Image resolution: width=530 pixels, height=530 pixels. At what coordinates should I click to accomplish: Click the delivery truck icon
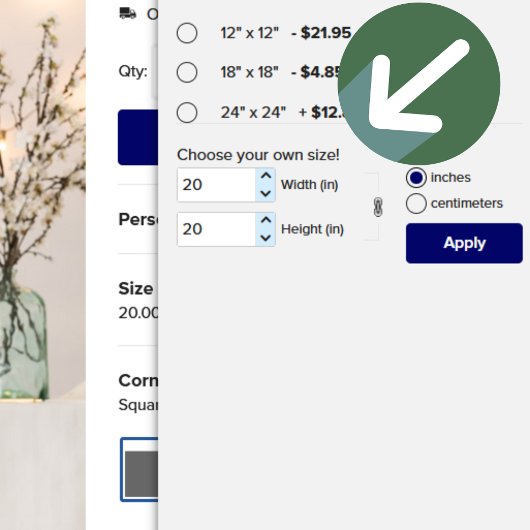[x=128, y=14]
